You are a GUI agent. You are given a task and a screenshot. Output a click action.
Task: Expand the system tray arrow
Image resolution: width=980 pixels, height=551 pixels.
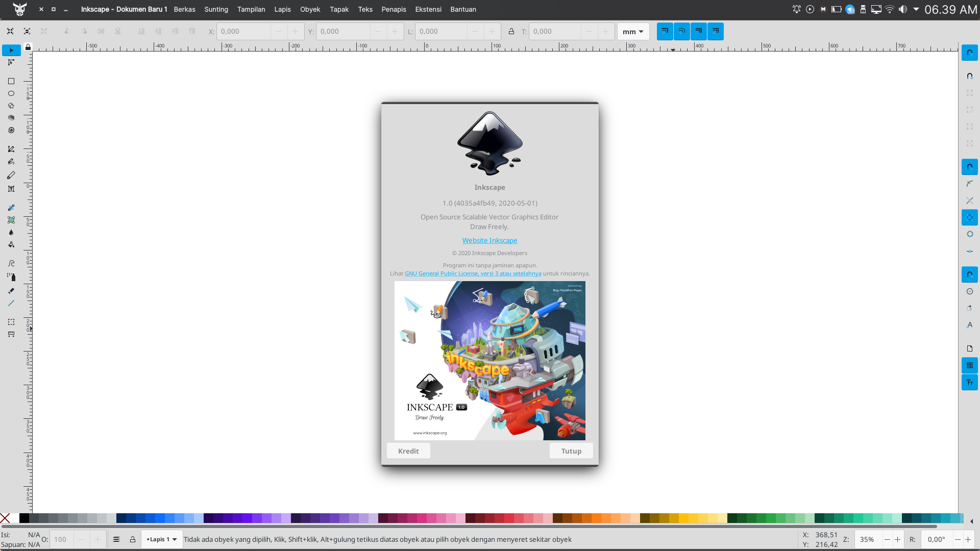(x=916, y=9)
